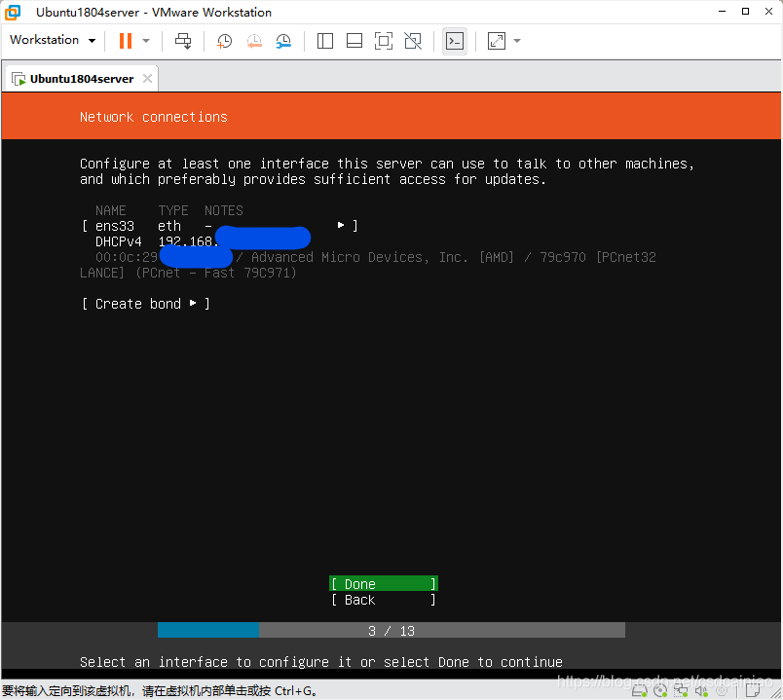Click the DHCPv4 address line

[203, 241]
